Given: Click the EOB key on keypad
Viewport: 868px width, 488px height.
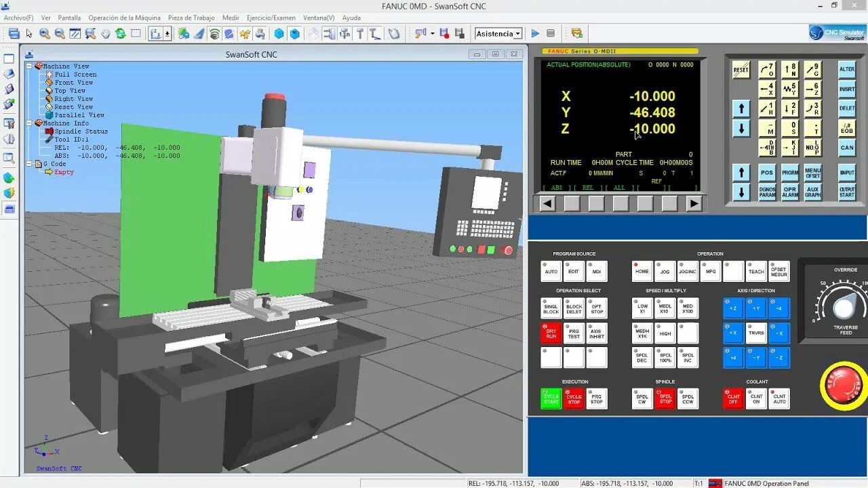Looking at the screenshot, I should [847, 127].
